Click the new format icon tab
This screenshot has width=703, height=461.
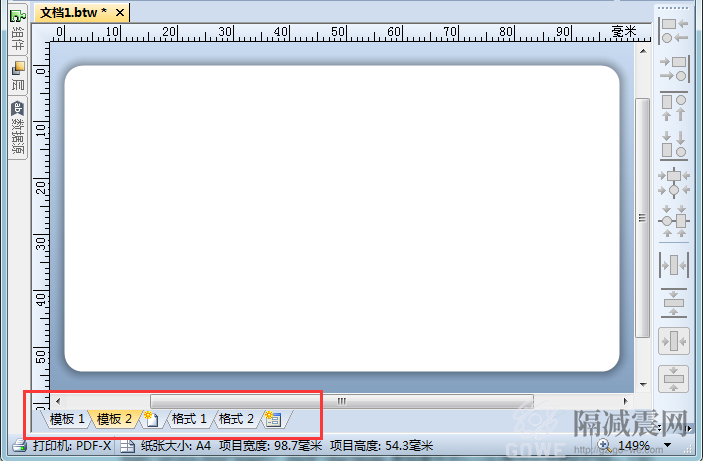click(x=273, y=419)
